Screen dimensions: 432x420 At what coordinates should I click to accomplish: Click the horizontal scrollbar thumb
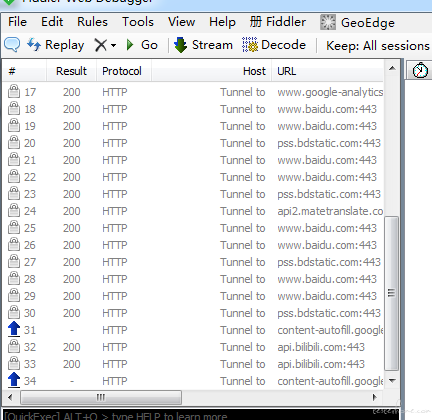pos(101,397)
